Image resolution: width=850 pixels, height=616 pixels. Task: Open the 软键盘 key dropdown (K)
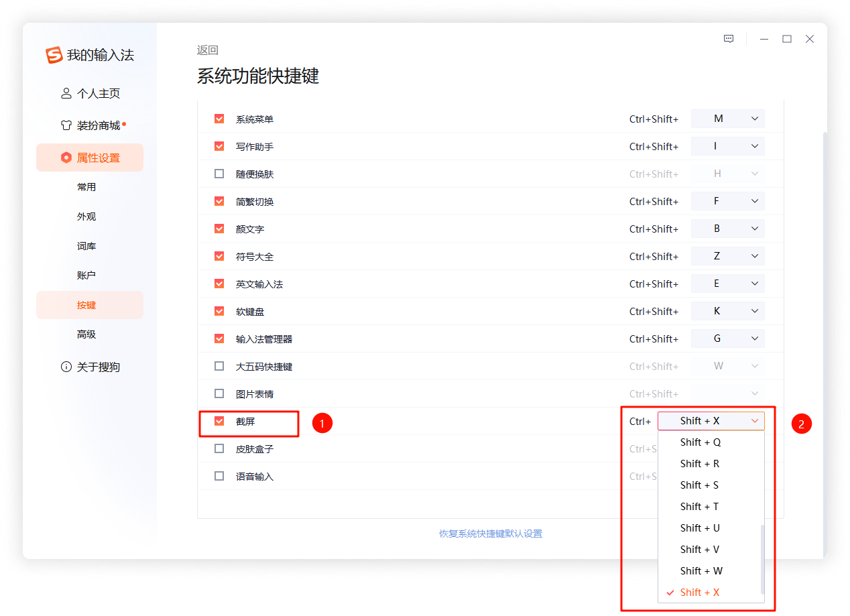727,311
